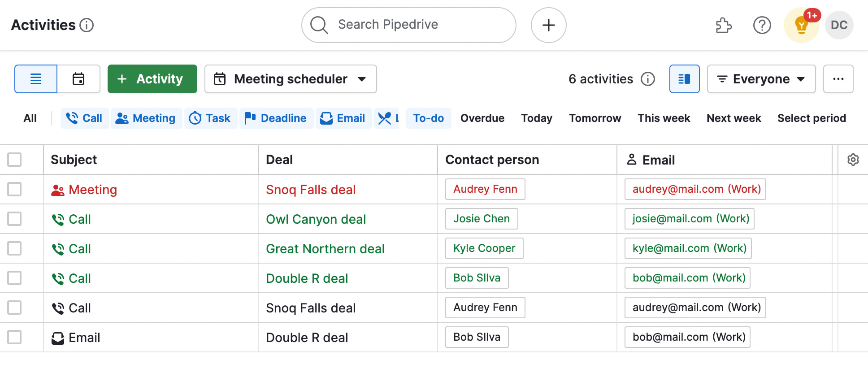The height and width of the screenshot is (390, 868).
Task: Click the green Activity add button
Action: point(152,79)
